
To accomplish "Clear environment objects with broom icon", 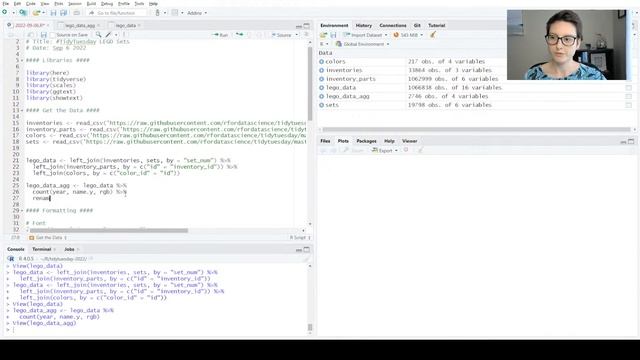I will pyautogui.click(x=433, y=35).
